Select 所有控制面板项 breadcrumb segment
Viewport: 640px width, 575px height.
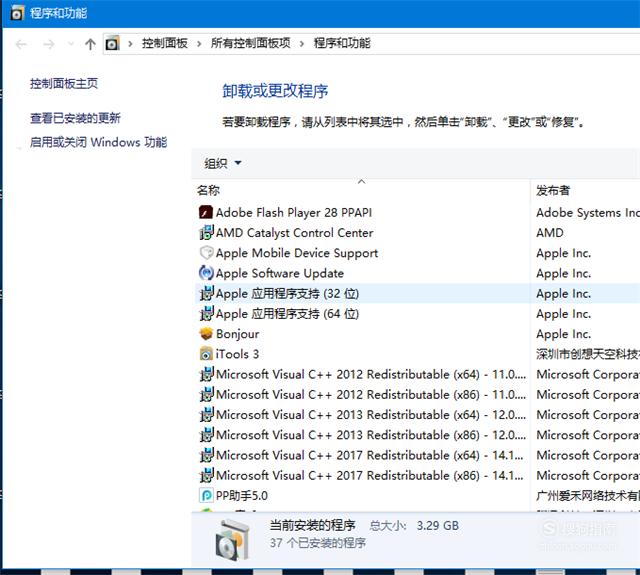[251, 43]
